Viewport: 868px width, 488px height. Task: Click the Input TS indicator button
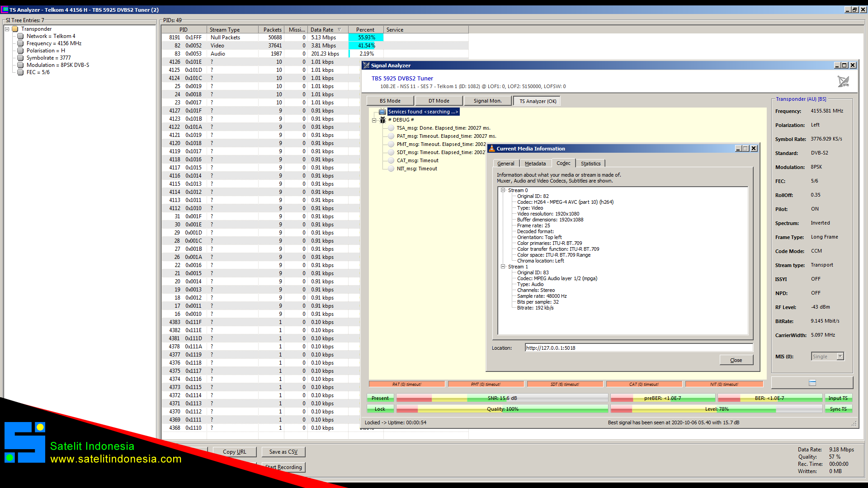click(838, 398)
